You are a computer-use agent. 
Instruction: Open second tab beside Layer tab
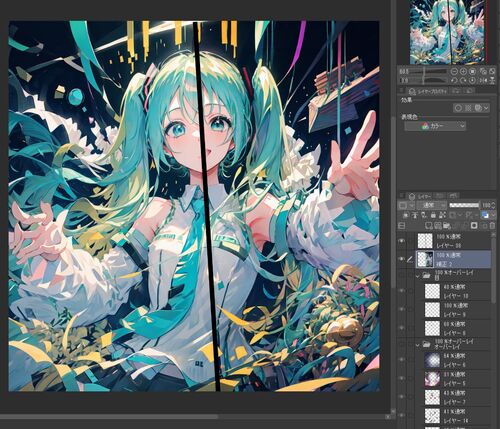(440, 196)
